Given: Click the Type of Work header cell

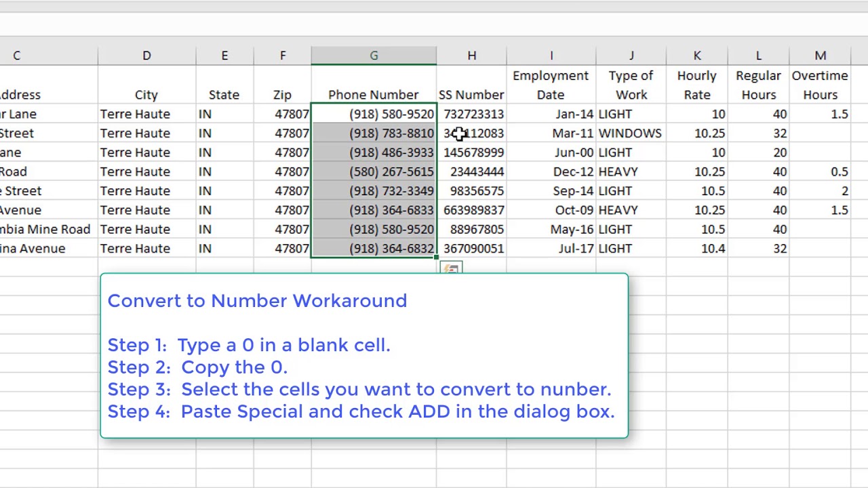Looking at the screenshot, I should pyautogui.click(x=631, y=85).
